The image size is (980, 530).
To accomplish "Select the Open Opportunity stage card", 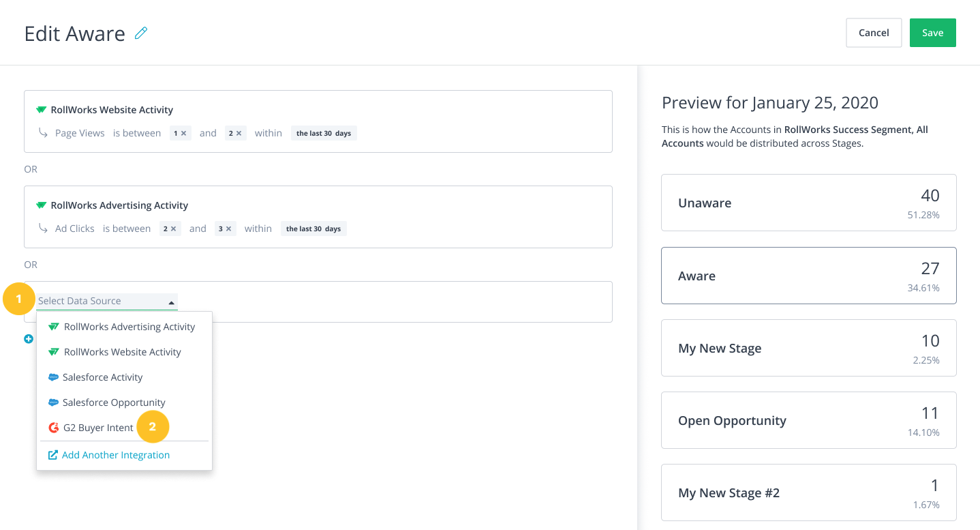I will point(808,420).
